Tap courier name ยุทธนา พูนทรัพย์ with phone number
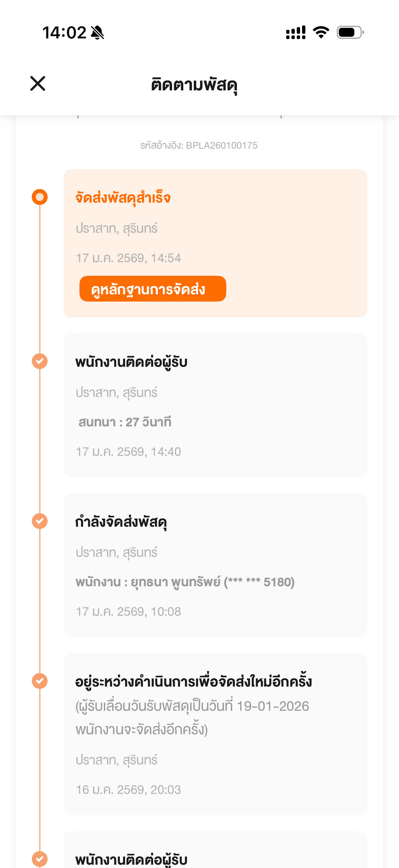 pos(185,582)
